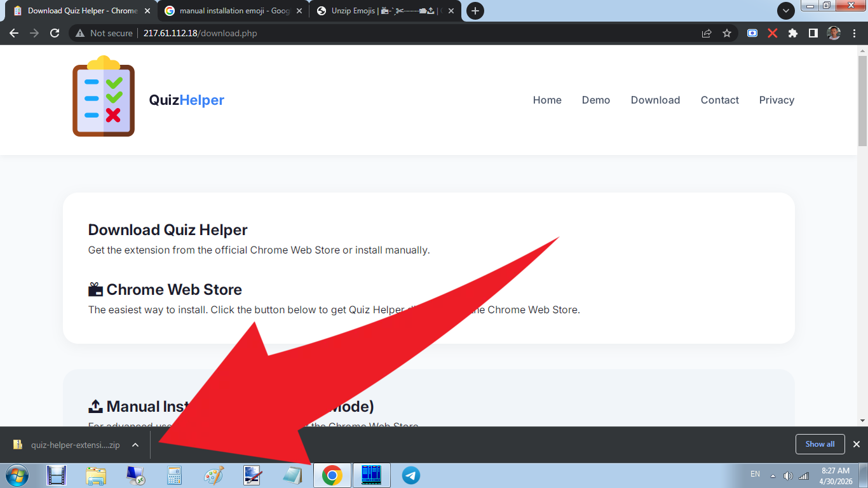
Task: Open a new tab with plus button
Action: pyautogui.click(x=475, y=11)
